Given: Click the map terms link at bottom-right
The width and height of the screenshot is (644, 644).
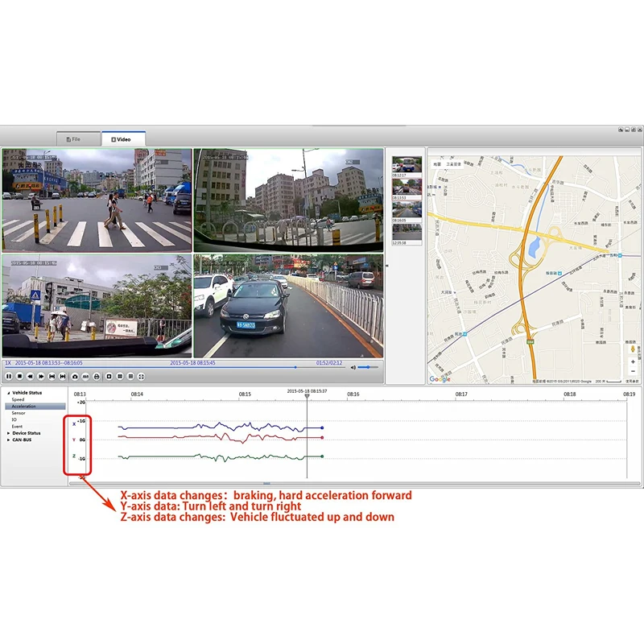Looking at the screenshot, I should point(632,381).
